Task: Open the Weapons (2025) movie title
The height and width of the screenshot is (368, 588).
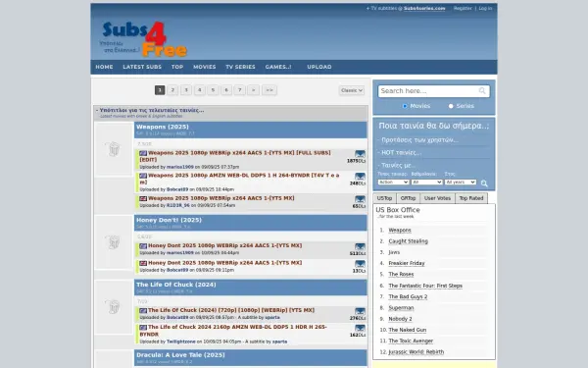Action: coord(163,127)
